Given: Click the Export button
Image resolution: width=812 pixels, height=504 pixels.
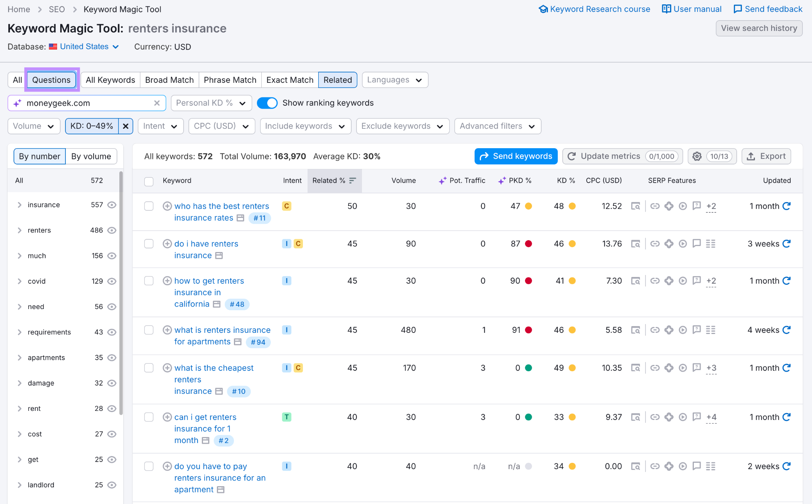Looking at the screenshot, I should pyautogui.click(x=766, y=157).
